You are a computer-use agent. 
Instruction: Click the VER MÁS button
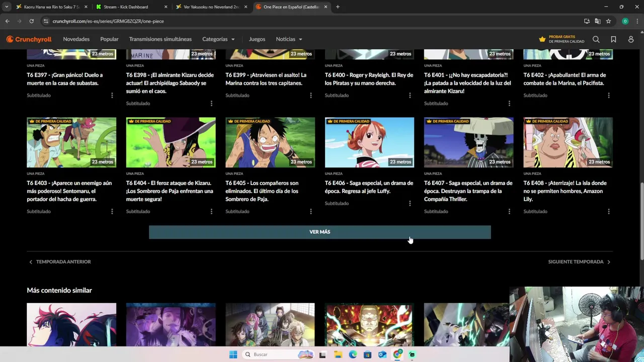(319, 232)
